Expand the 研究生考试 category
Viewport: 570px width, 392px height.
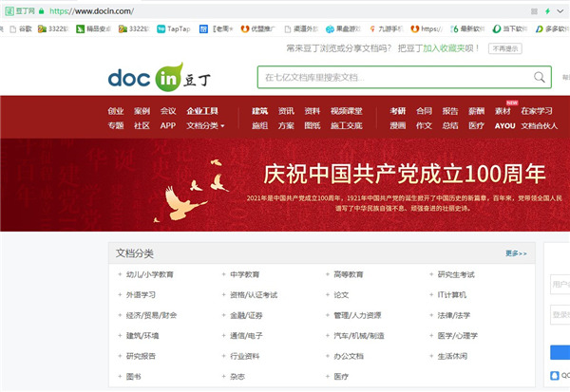click(x=431, y=274)
